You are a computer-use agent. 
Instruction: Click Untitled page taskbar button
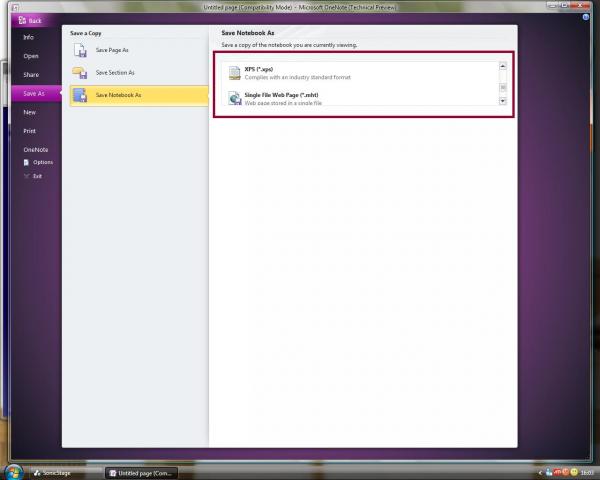(142, 473)
